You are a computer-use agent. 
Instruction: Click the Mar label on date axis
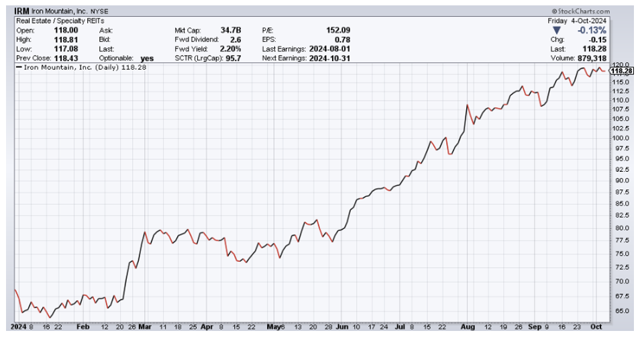pos(145,327)
